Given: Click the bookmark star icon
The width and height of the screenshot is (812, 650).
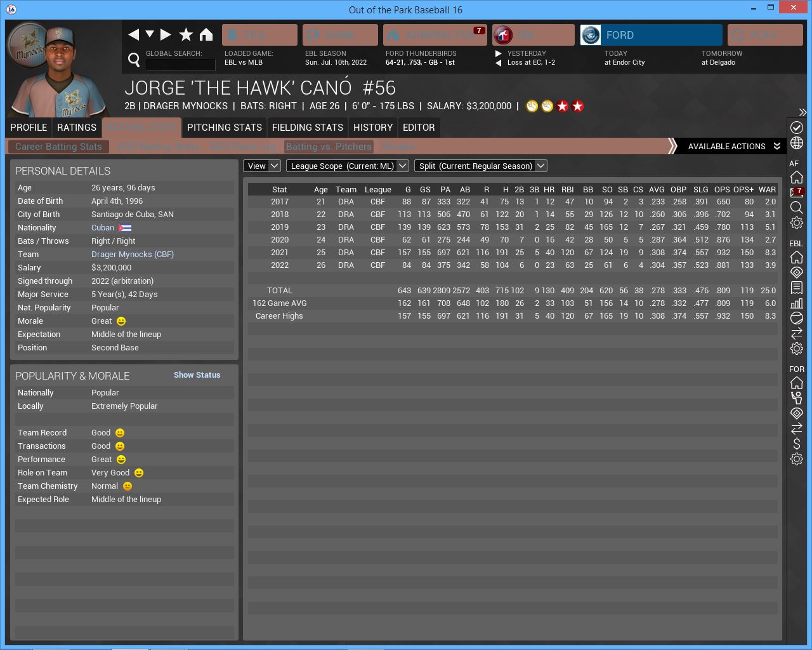Looking at the screenshot, I should [x=186, y=35].
